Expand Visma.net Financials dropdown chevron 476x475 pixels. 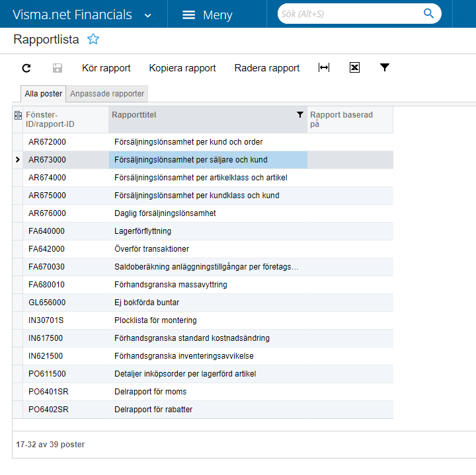click(x=147, y=15)
